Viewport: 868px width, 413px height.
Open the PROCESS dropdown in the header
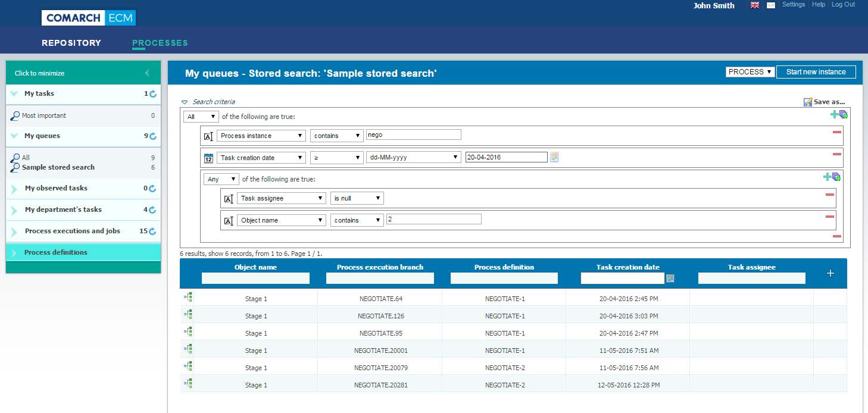[x=750, y=72]
